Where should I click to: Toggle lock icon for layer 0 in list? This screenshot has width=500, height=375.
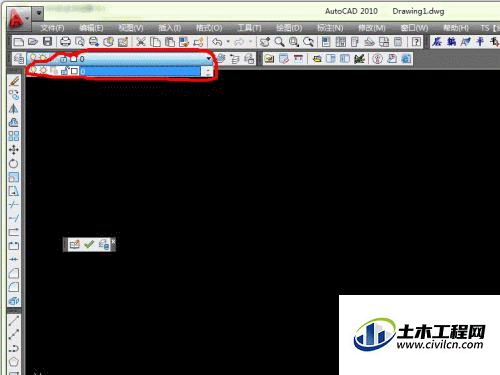pyautogui.click(x=65, y=71)
